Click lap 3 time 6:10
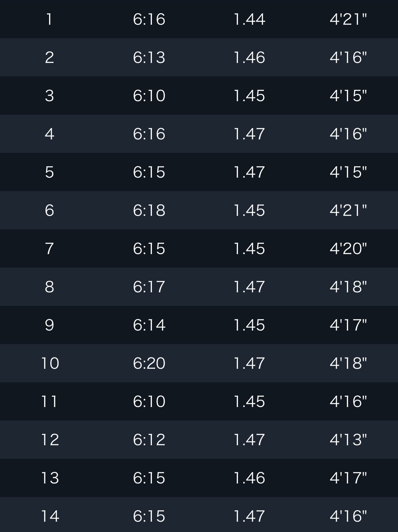Viewport: 398px width, 532px height. point(149,96)
